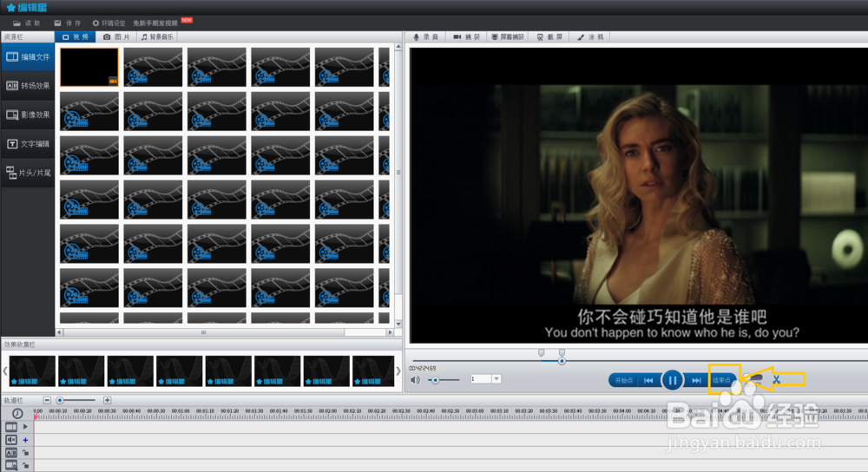Click the left trim marker above seek bar
The width and height of the screenshot is (868, 472).
point(541,352)
